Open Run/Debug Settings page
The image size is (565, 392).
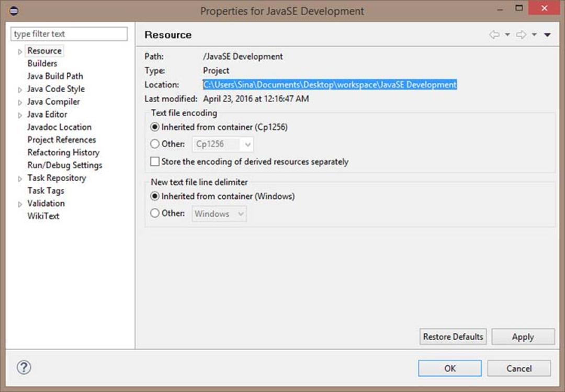pyautogui.click(x=65, y=165)
